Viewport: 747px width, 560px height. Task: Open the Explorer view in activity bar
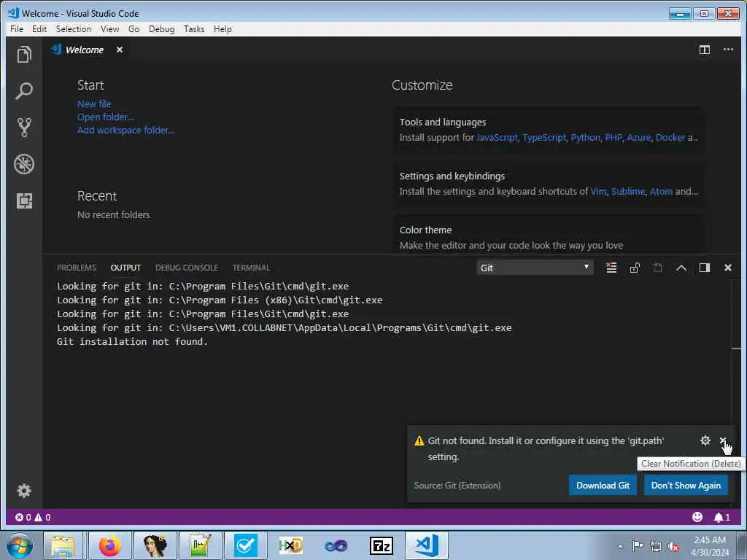pyautogui.click(x=24, y=54)
